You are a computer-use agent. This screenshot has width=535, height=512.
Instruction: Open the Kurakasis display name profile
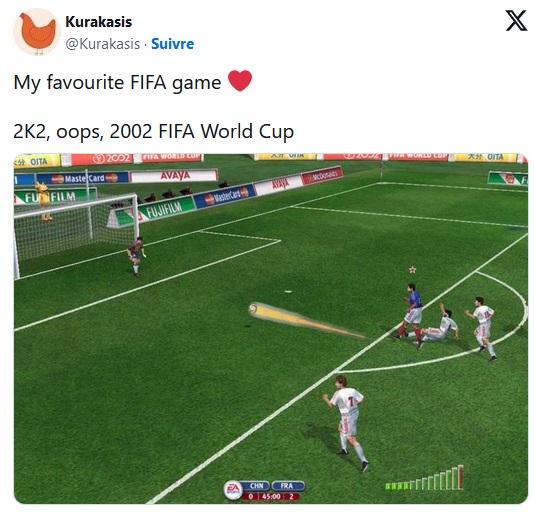point(98,22)
